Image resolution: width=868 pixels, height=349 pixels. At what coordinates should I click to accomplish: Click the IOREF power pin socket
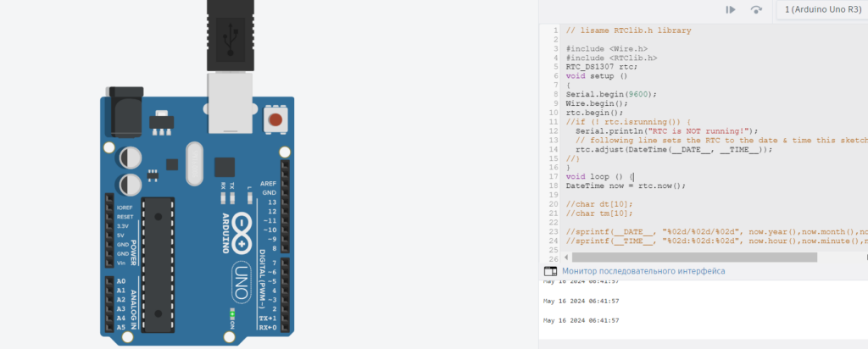pos(109,208)
